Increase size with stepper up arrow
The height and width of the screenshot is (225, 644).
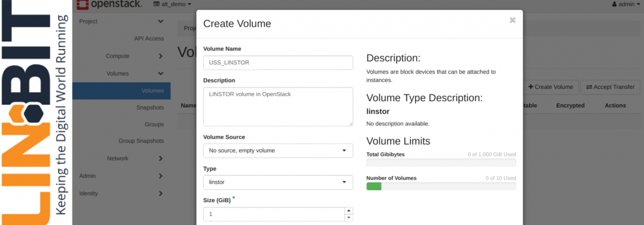(x=349, y=211)
